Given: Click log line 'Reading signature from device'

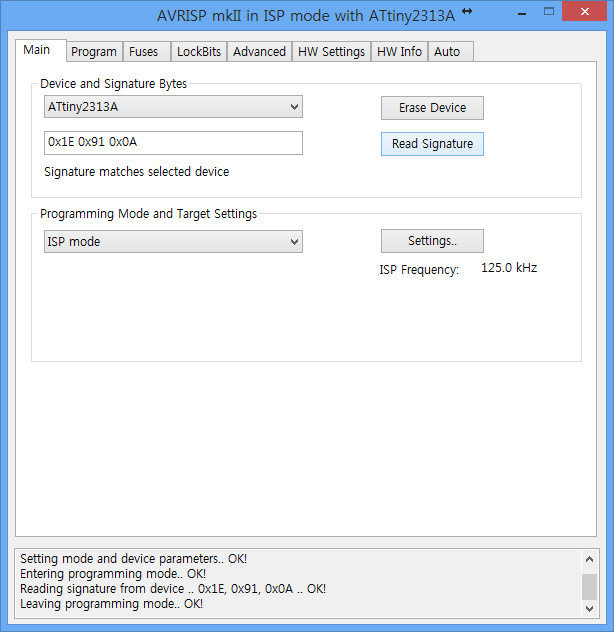Looking at the screenshot, I should (173, 589).
